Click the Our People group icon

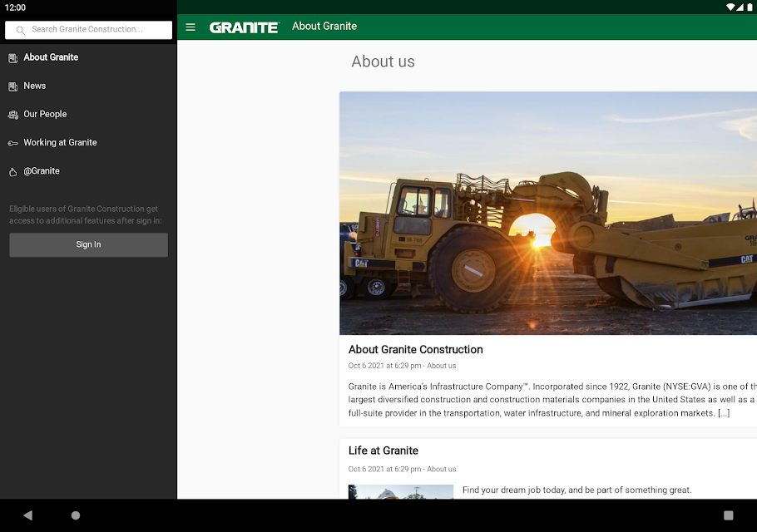[x=13, y=115]
